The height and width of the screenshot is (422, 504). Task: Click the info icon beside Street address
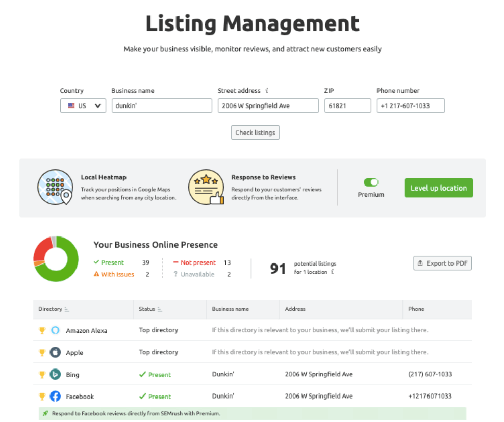[267, 91]
